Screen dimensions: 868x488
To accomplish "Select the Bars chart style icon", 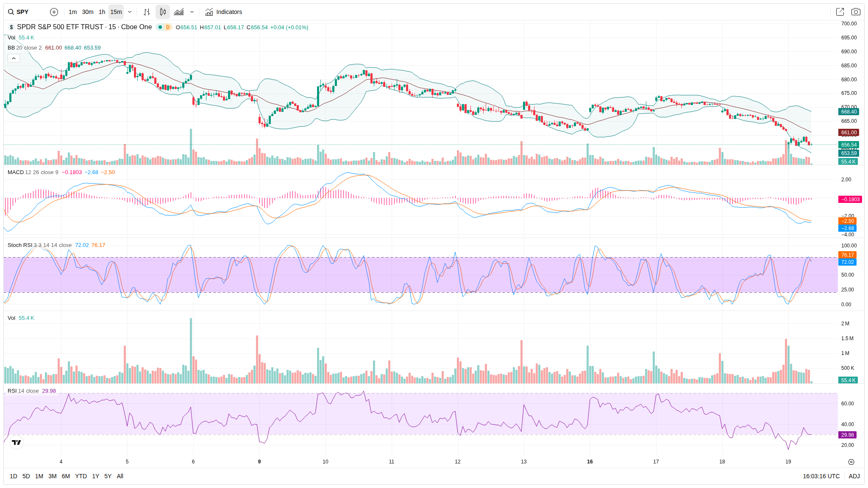I will [147, 12].
